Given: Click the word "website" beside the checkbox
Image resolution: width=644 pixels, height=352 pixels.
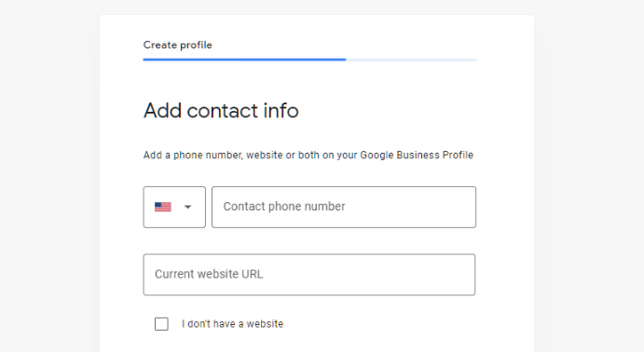Looking at the screenshot, I should point(265,324).
